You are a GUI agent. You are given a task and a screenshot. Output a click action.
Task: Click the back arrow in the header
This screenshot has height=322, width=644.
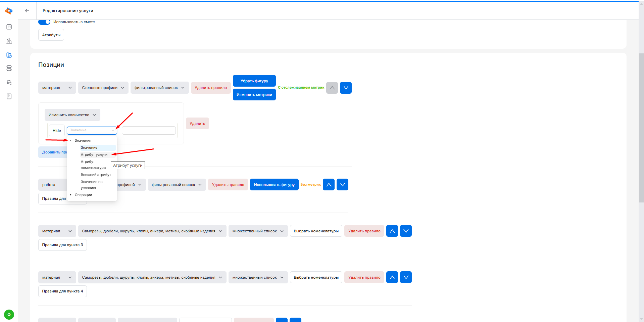[x=27, y=11]
